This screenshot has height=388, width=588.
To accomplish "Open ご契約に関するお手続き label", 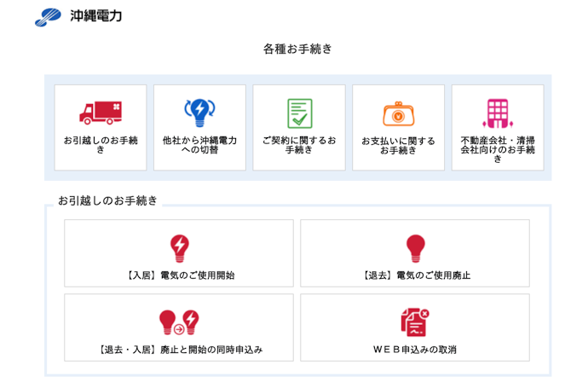I will tap(299, 145).
